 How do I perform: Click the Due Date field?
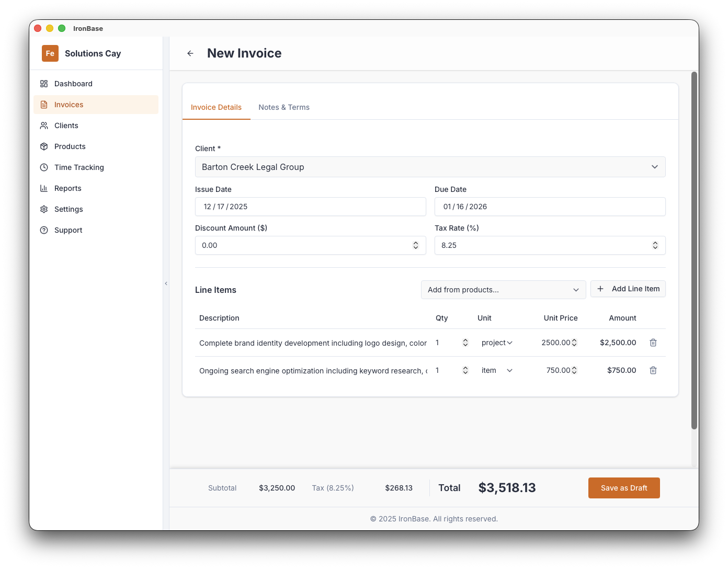coord(550,207)
